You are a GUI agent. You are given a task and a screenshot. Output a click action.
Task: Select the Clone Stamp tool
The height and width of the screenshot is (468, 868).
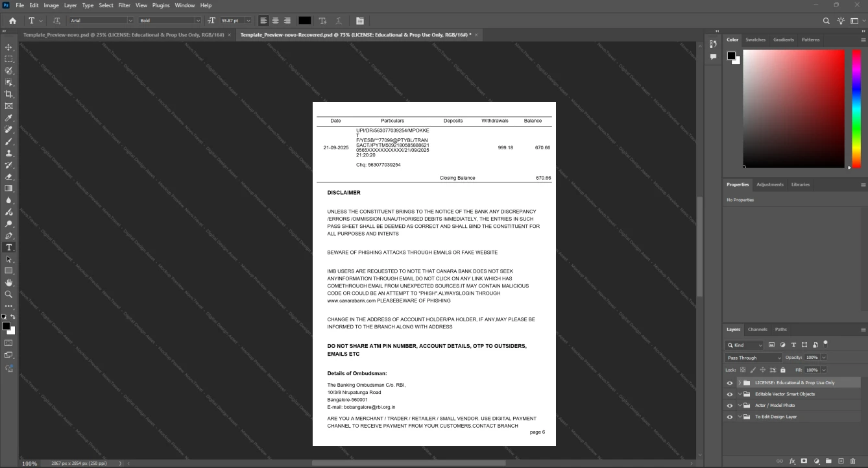[8, 153]
